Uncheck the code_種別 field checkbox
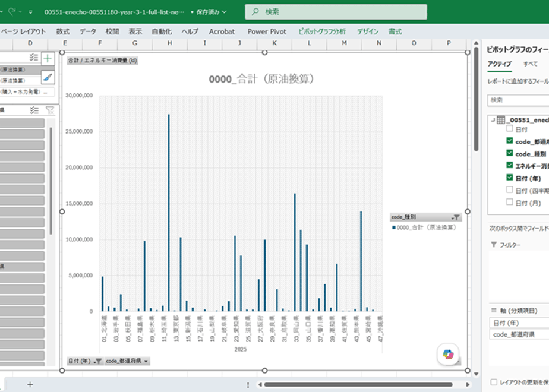The width and height of the screenshot is (549, 392). (x=510, y=153)
